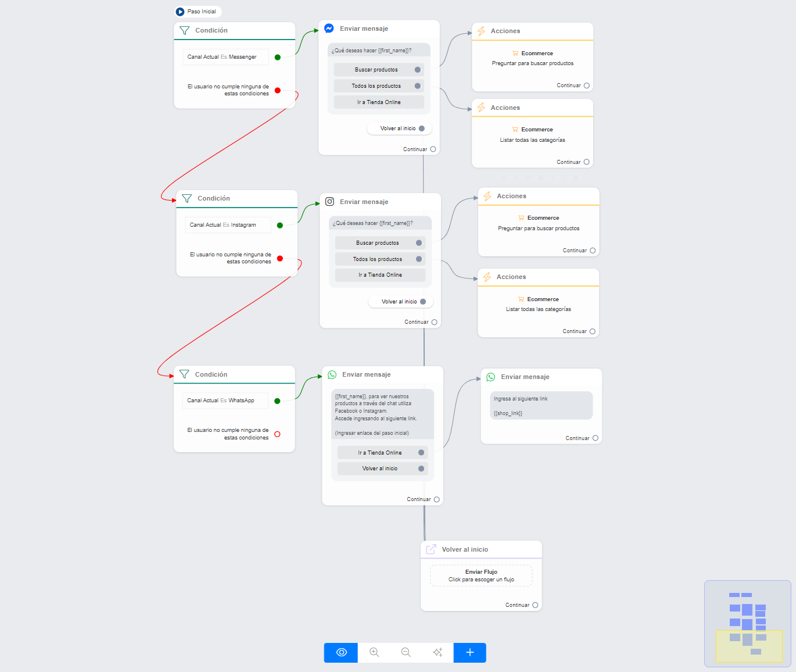This screenshot has height=672, width=796.
Task: Zoom in using the magnifier plus icon
Action: [x=374, y=652]
